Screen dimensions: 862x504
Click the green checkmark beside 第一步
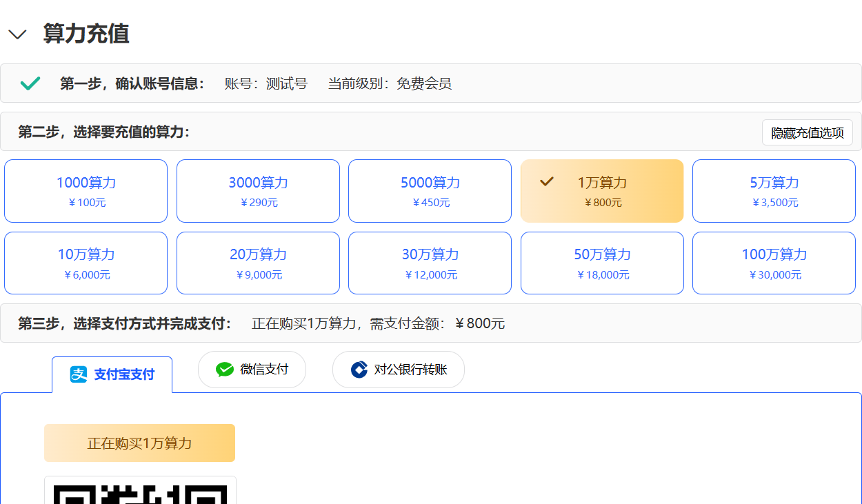pos(30,83)
